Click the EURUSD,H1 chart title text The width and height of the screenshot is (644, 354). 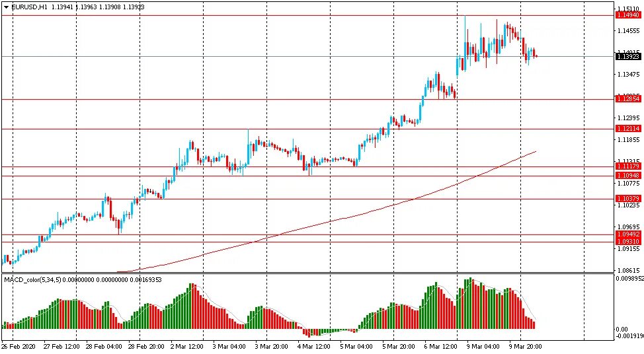30,7
